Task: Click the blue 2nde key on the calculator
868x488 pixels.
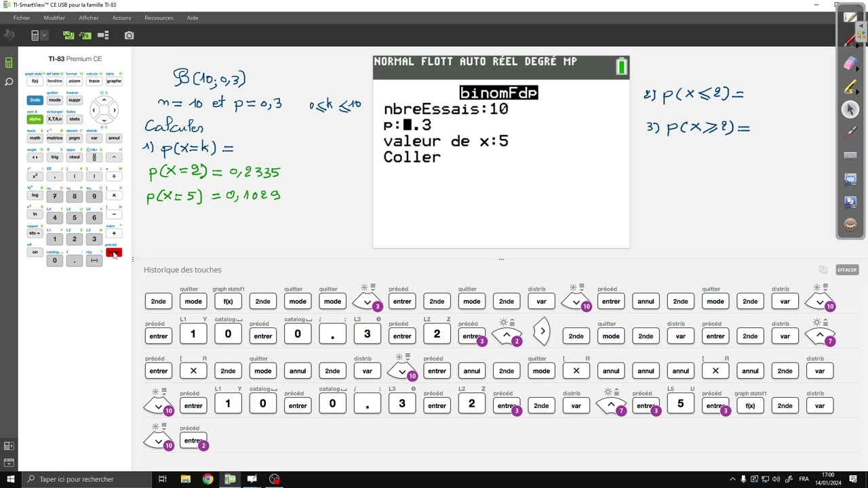Action: pyautogui.click(x=35, y=100)
